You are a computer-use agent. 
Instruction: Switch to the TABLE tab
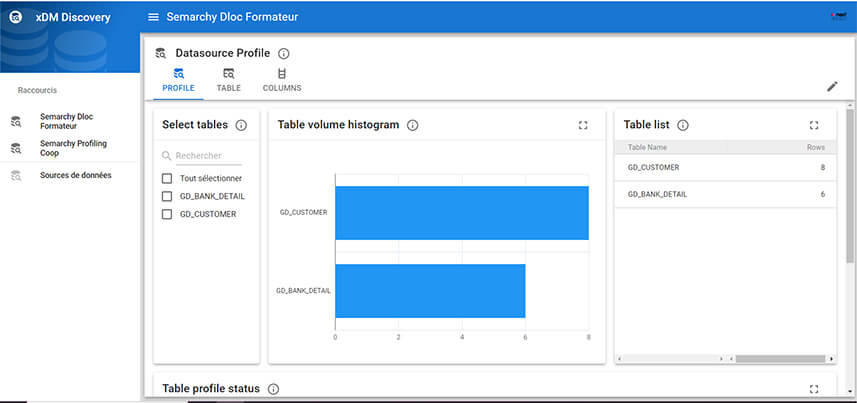click(x=229, y=80)
